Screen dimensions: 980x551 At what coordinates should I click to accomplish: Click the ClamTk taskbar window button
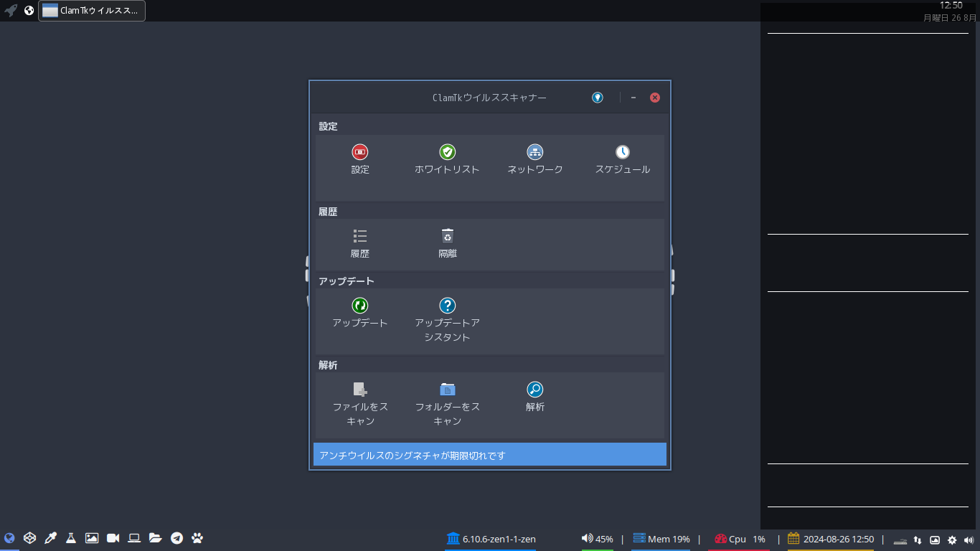click(x=92, y=11)
